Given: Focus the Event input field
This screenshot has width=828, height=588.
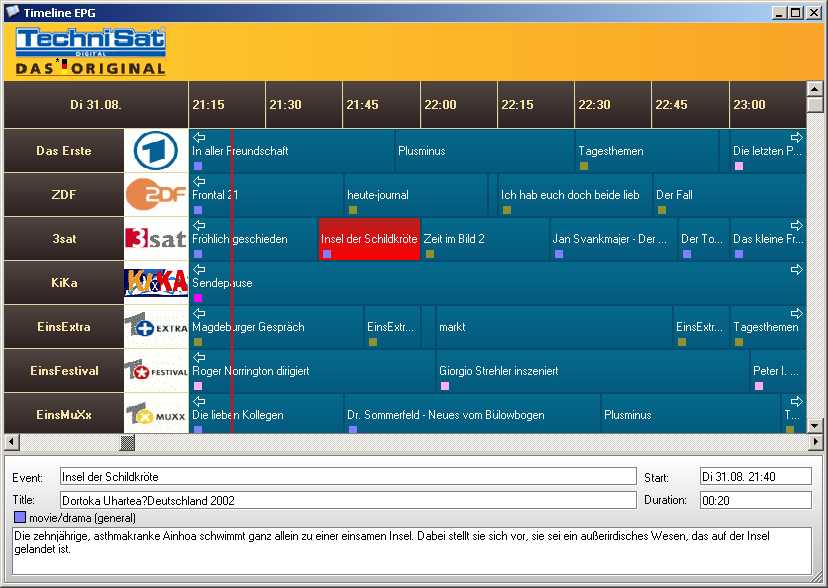Looking at the screenshot, I should (x=348, y=476).
